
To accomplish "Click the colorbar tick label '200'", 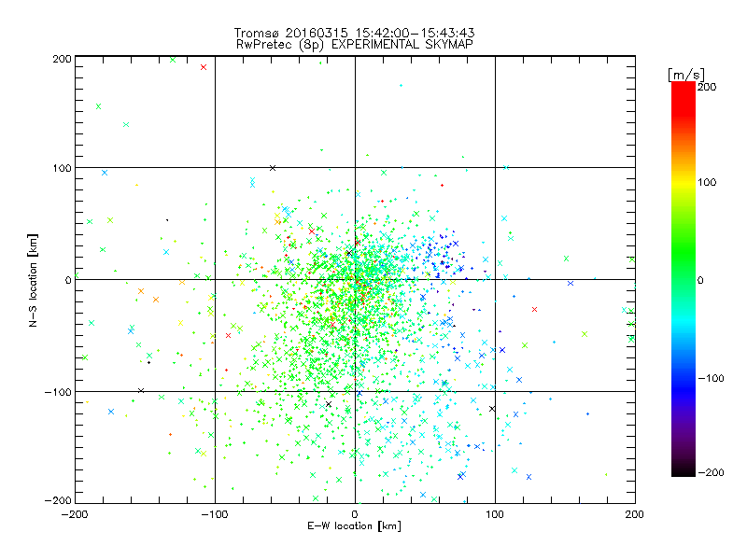I will (x=707, y=87).
